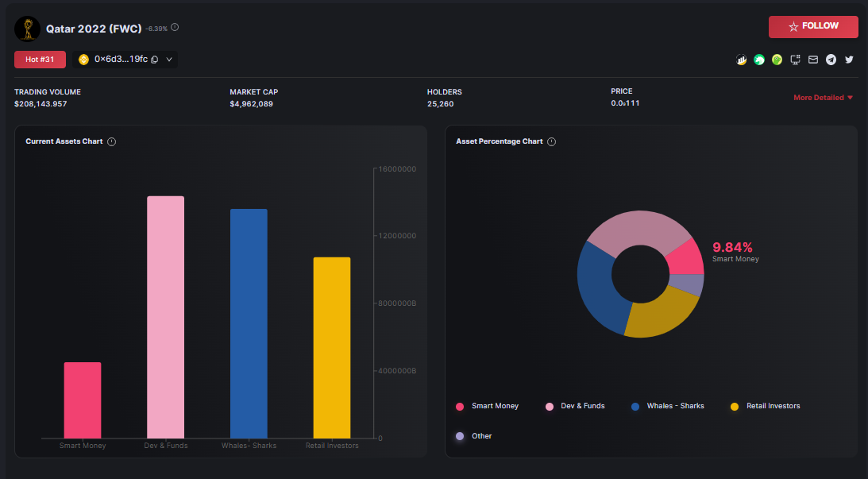The height and width of the screenshot is (479, 868).
Task: Click the Qatar 2022 token logo
Action: pos(27,29)
